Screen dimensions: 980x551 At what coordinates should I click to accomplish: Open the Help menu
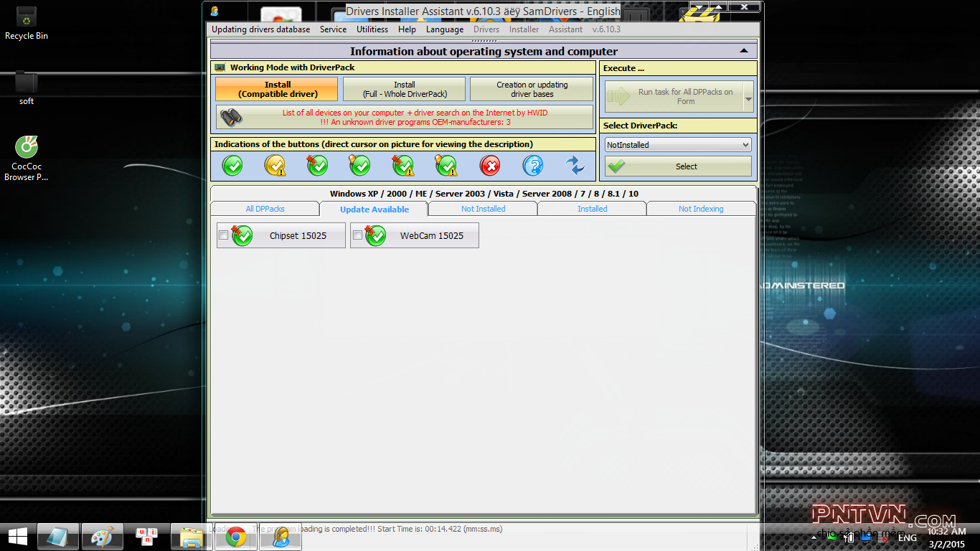click(x=407, y=29)
